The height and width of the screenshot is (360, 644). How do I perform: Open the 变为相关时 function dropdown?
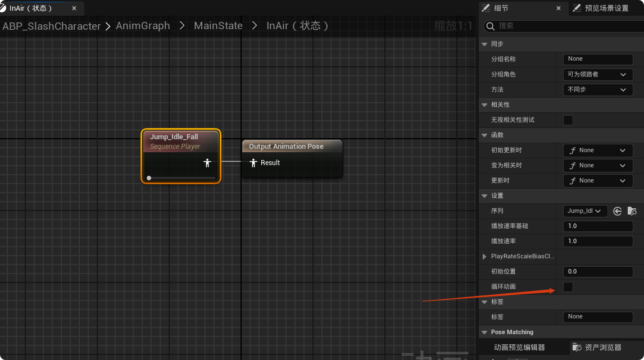597,166
